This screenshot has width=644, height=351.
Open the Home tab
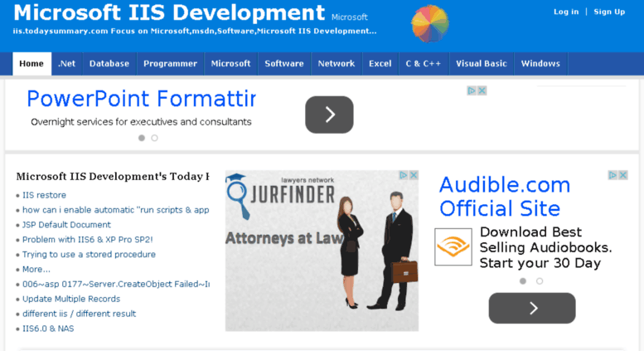[31, 64]
